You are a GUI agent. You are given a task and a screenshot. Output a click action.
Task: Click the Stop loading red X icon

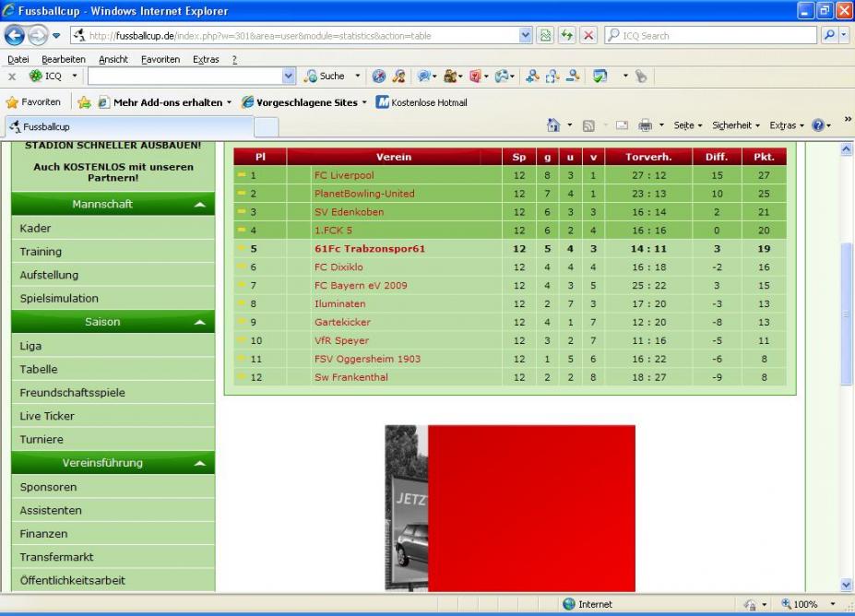click(x=588, y=36)
